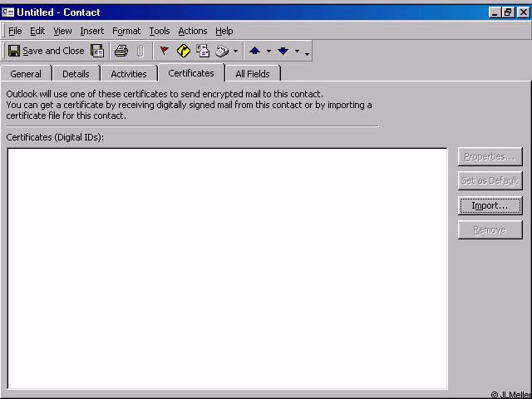Switch to the All Fields tab

click(253, 74)
